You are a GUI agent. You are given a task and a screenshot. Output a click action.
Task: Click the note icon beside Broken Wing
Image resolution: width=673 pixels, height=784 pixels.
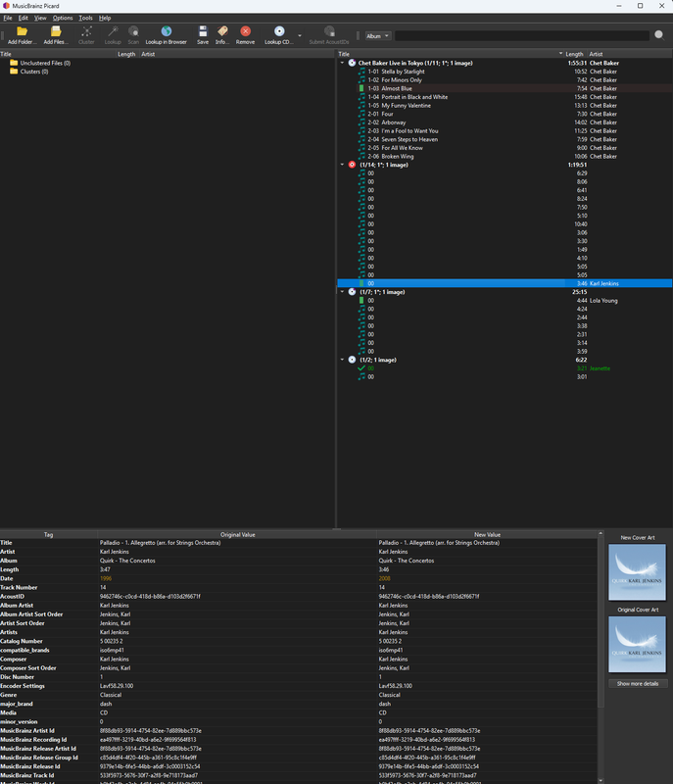(x=361, y=157)
